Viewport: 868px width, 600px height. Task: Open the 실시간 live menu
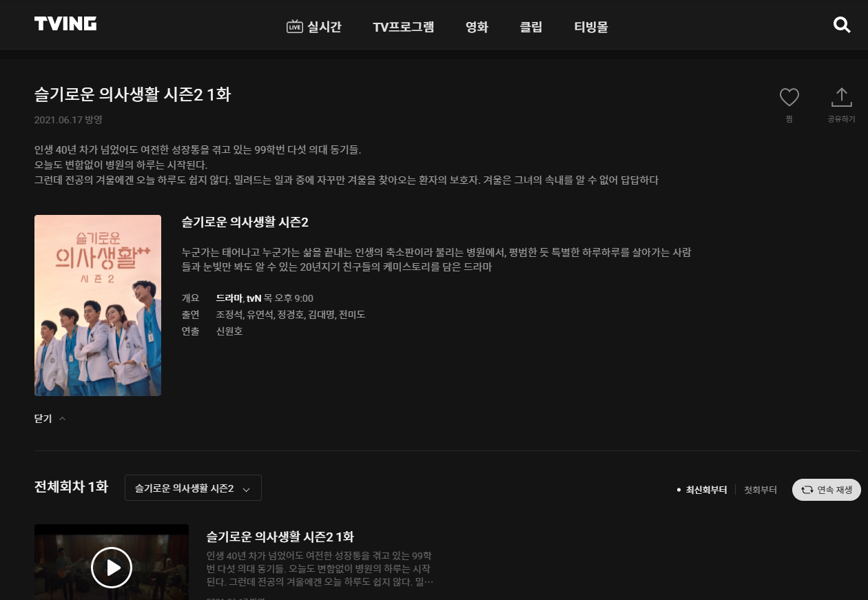(x=314, y=27)
